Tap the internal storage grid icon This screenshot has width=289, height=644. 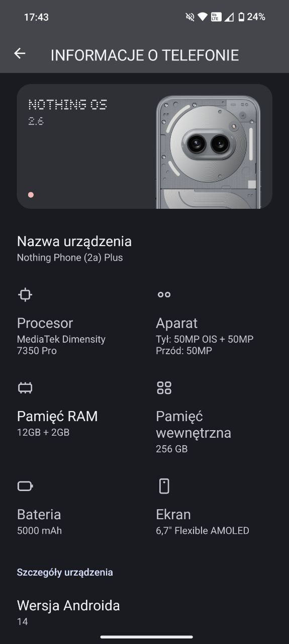click(164, 388)
